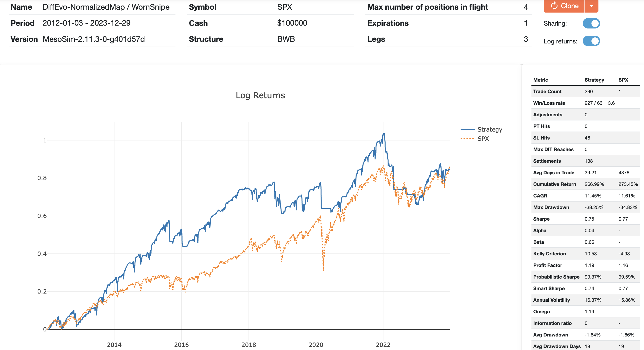Click the Clone dropdown arrow
This screenshot has height=350, width=644.
pyautogui.click(x=593, y=7)
